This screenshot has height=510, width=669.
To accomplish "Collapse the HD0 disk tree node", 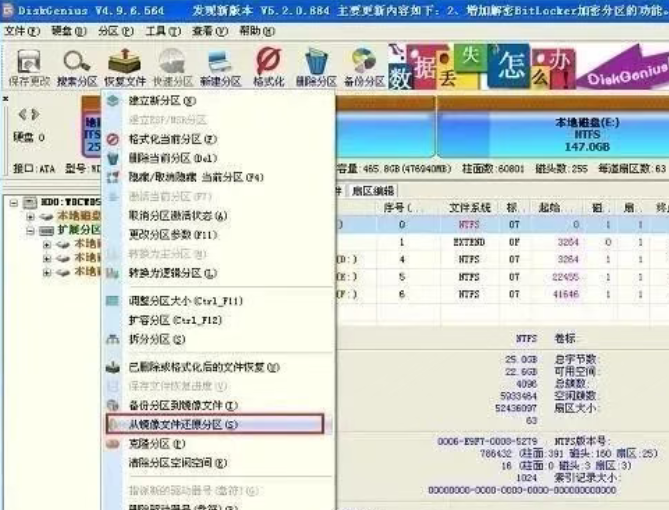I will pyautogui.click(x=13, y=203).
